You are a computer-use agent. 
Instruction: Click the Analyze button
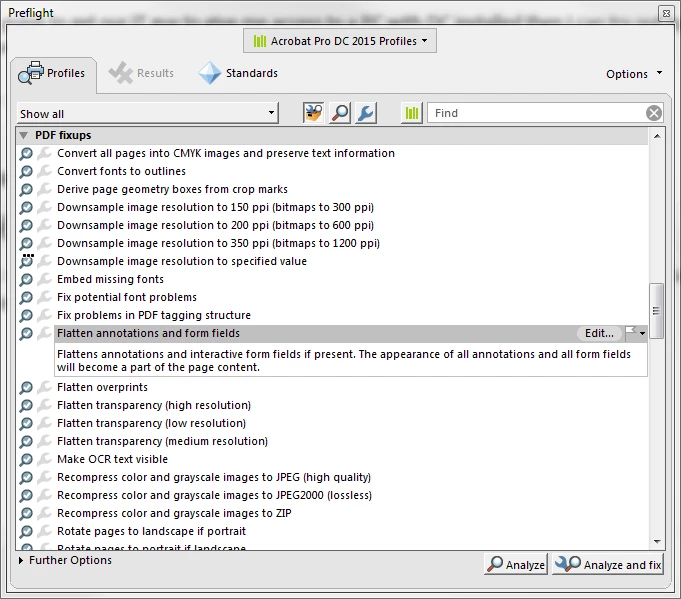516,564
